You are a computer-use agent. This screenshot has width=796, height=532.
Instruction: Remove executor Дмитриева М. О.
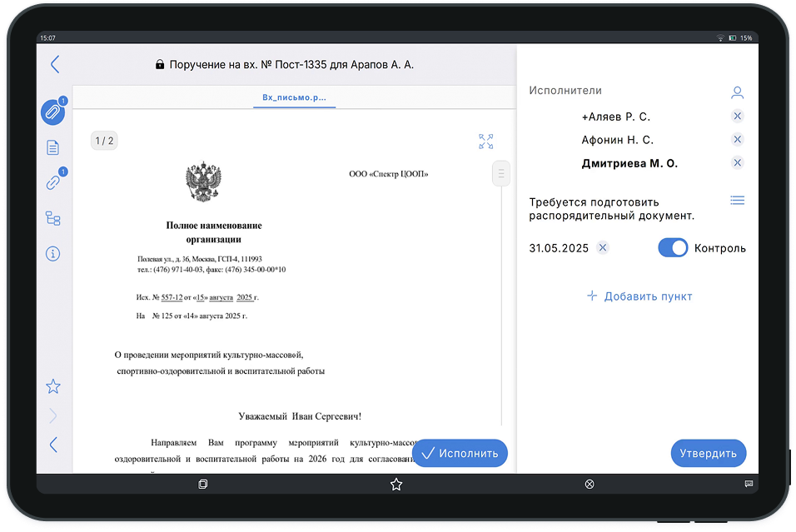[x=737, y=163]
